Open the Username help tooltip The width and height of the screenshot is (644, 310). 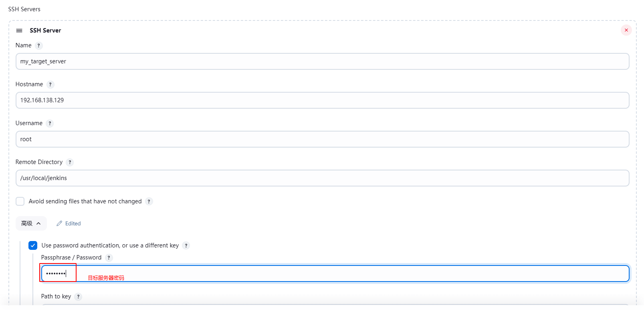[x=50, y=124]
